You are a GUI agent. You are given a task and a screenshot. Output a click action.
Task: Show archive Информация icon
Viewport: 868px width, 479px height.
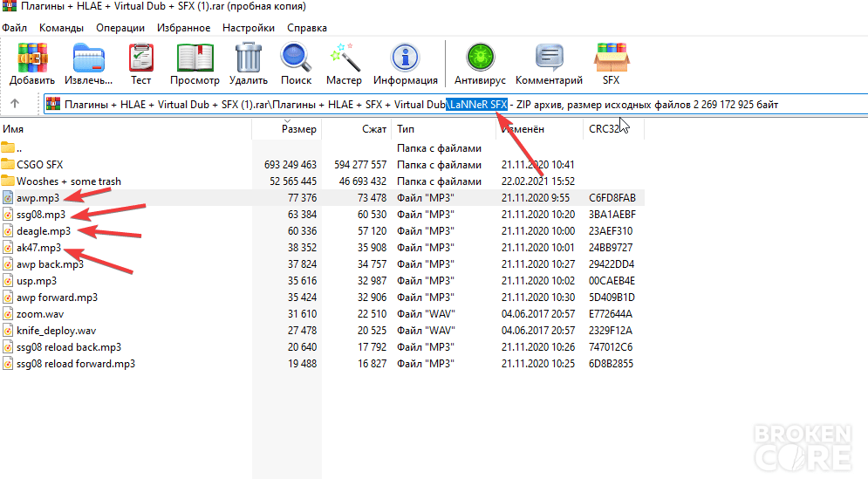tap(406, 58)
